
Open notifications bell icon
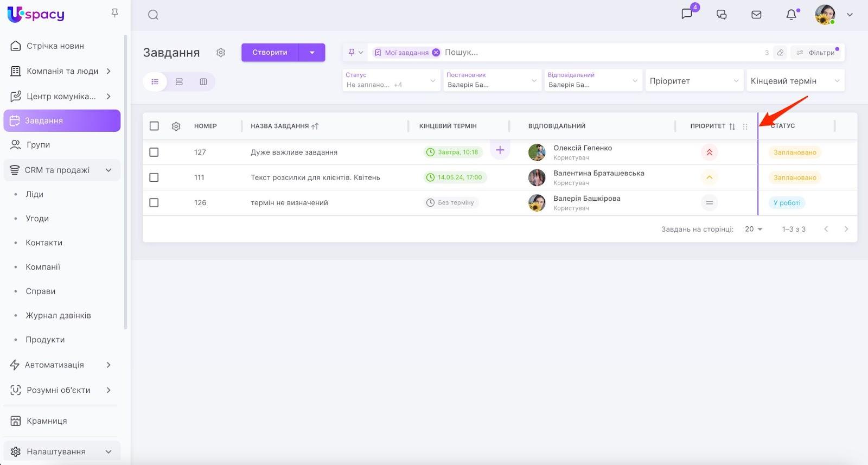click(x=792, y=15)
